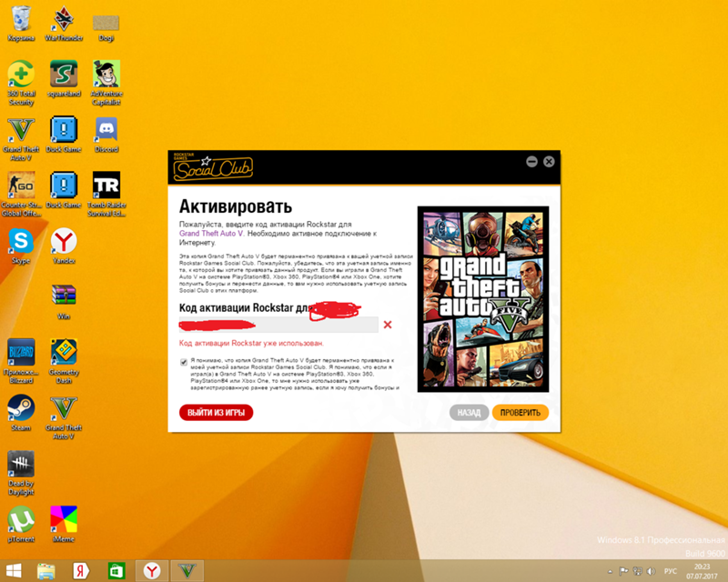
Task: Click the red X invalid-code icon
Action: (x=388, y=325)
